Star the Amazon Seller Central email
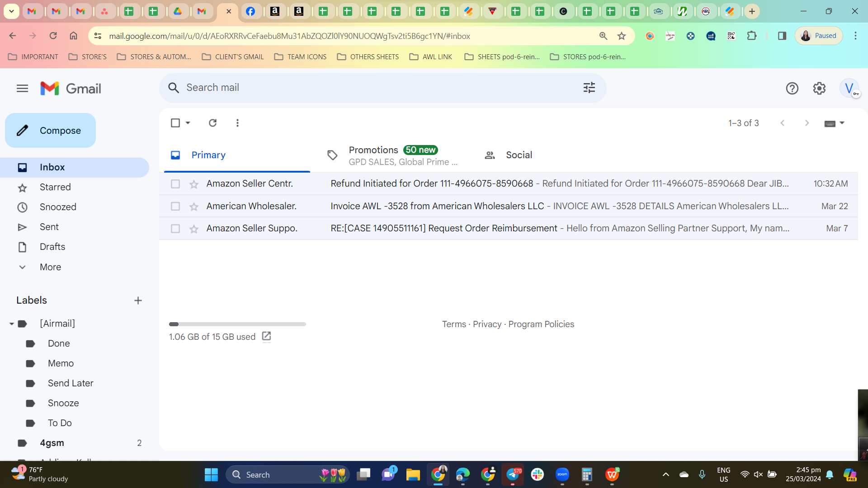Viewport: 868px width, 488px height. click(x=194, y=184)
